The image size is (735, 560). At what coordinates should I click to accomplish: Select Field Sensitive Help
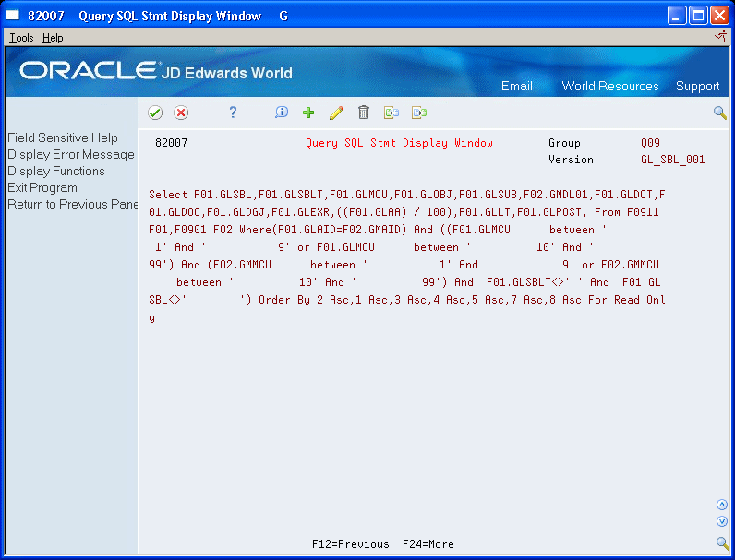63,137
